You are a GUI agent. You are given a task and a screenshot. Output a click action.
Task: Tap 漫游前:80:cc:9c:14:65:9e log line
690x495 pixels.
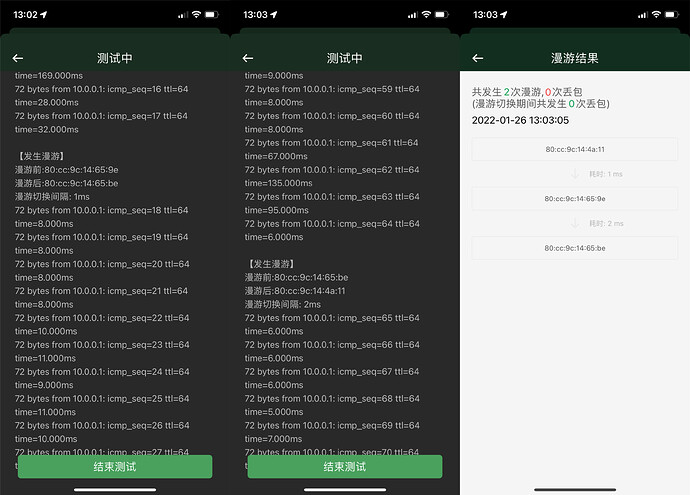[x=66, y=170]
